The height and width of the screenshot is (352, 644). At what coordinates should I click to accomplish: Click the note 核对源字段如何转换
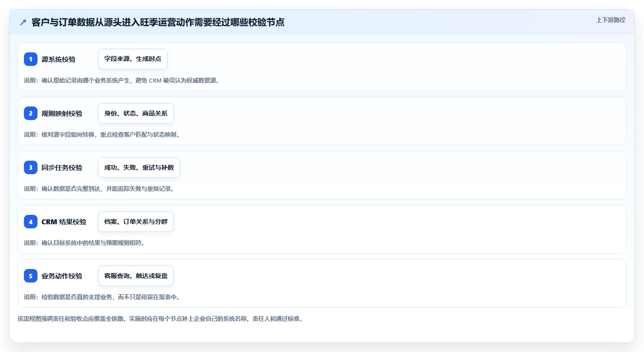click(102, 134)
